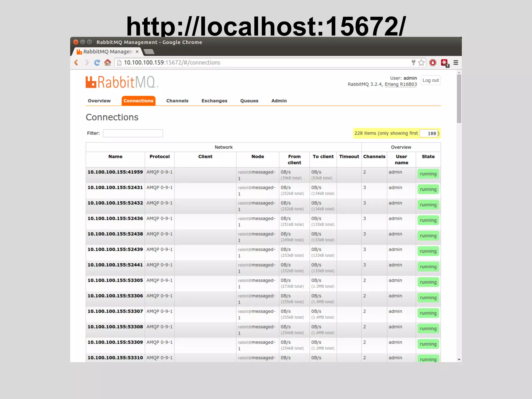Open connection 10.100.100.155:52439
Screen dimensions: 532x399
coord(115,249)
